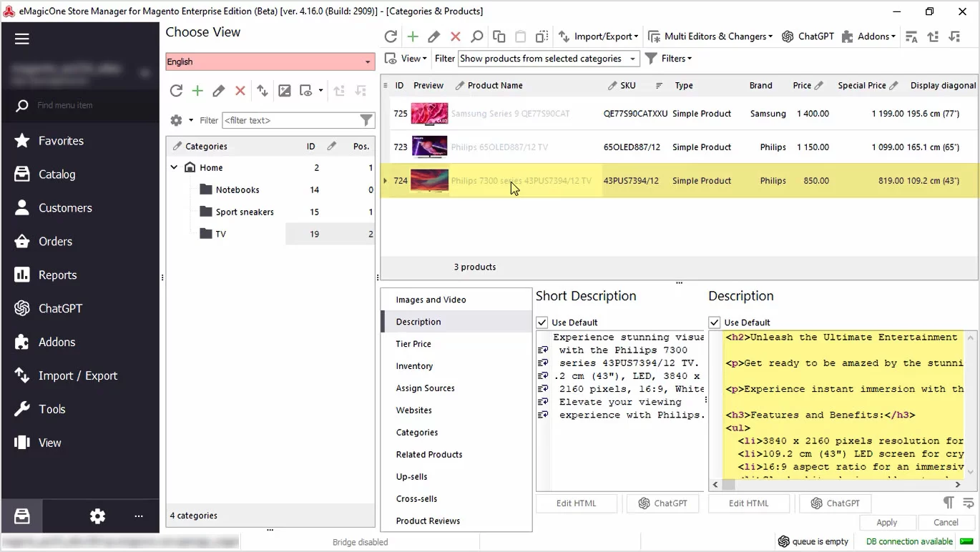This screenshot has height=552, width=980.
Task: Move product up in toolbar
Action: click(x=933, y=36)
